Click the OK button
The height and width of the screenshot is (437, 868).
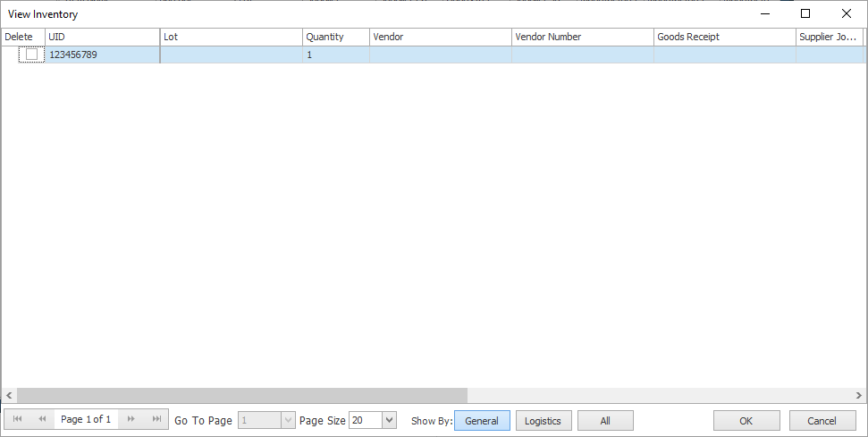click(x=746, y=421)
